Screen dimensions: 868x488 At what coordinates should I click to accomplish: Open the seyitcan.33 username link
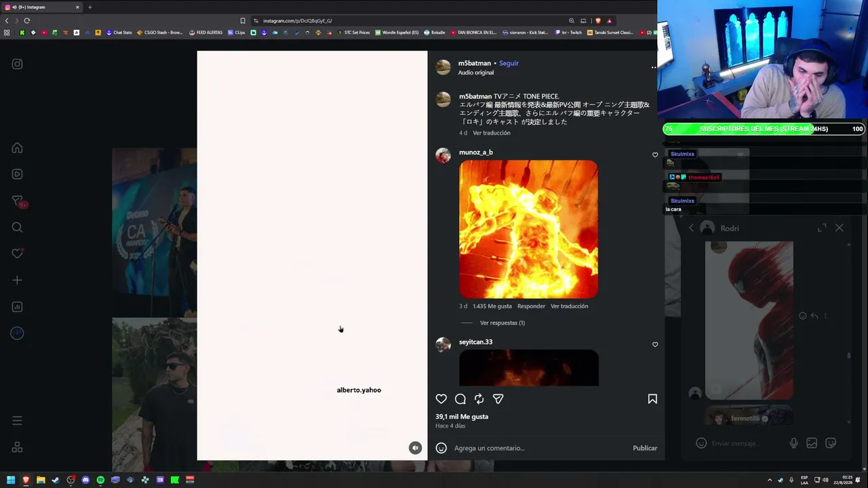[x=475, y=342]
